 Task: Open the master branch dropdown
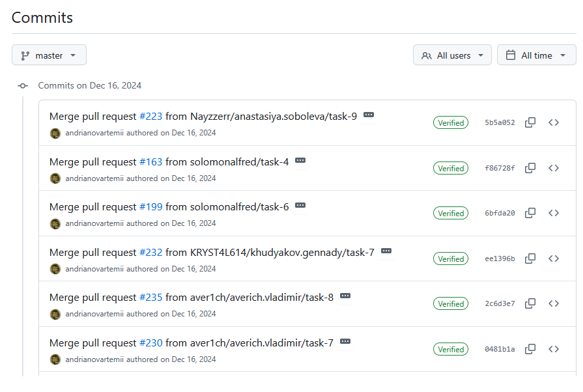49,55
